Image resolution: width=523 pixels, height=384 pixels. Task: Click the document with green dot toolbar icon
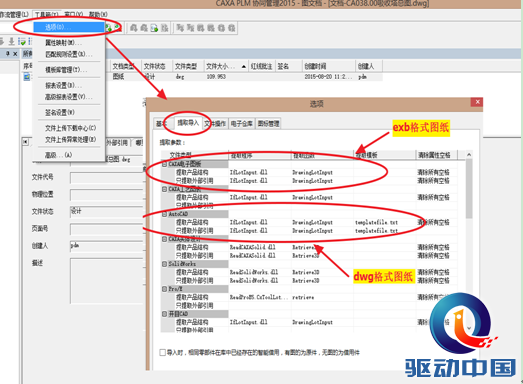click(x=155, y=28)
